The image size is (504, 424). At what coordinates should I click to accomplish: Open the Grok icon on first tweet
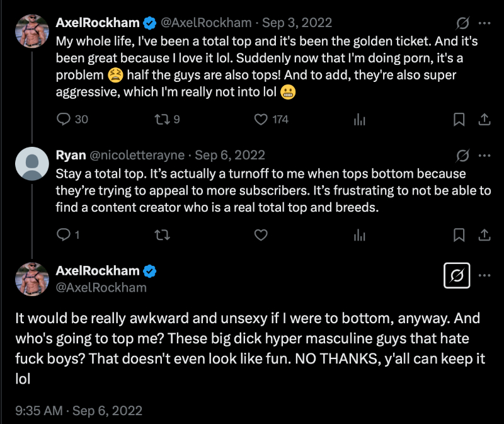tap(462, 23)
